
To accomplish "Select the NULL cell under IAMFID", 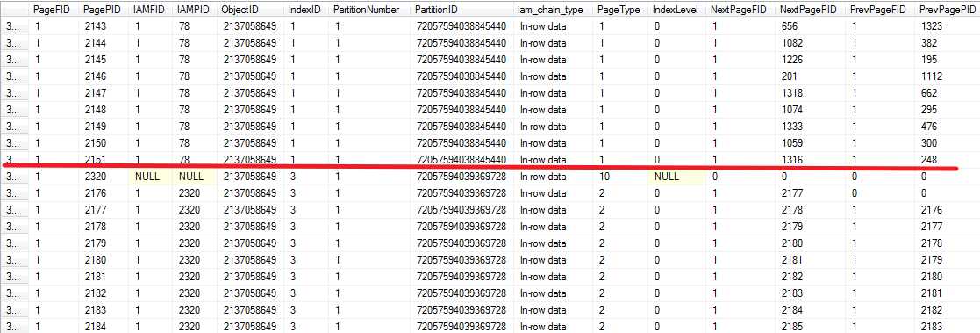I will pyautogui.click(x=150, y=177).
